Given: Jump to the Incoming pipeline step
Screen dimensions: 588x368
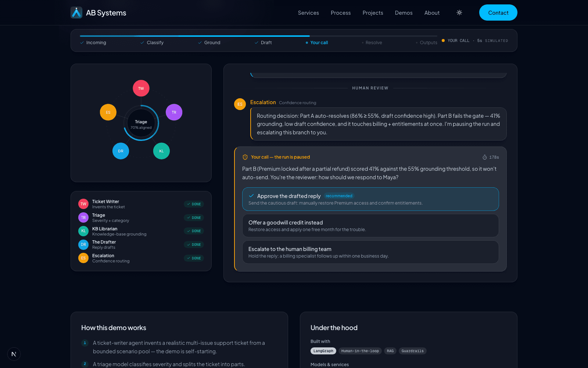Looking at the screenshot, I should [x=93, y=43].
